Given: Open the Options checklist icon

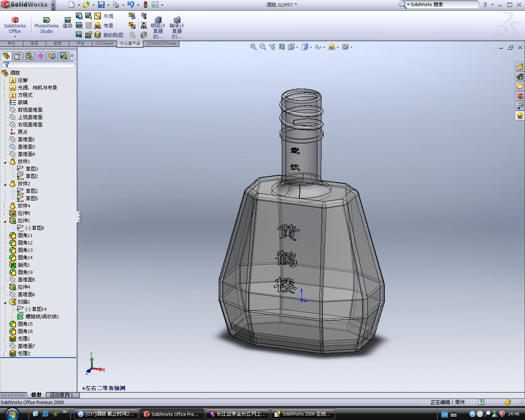Looking at the screenshot, I should pyautogui.click(x=155, y=5).
